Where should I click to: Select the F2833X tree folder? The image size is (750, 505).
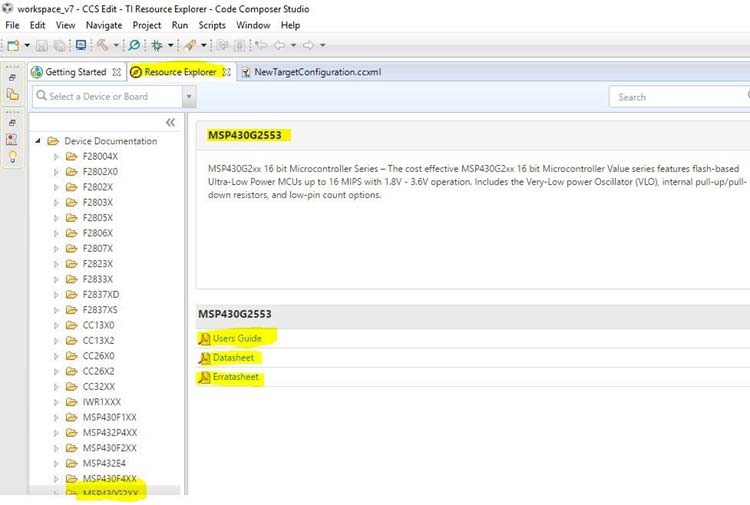(98, 279)
